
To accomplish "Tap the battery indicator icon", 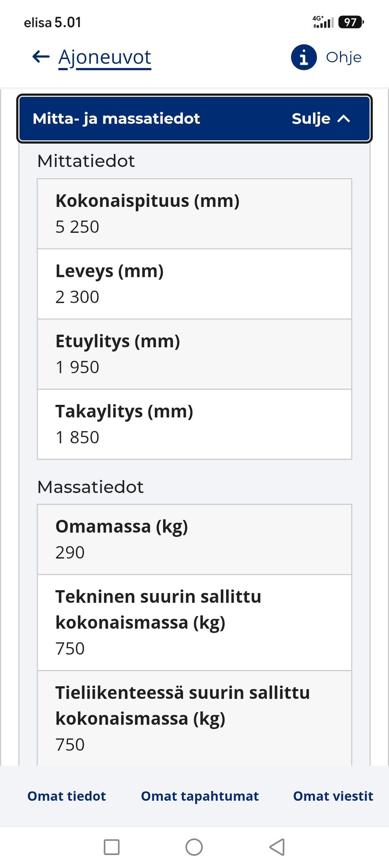I will click(351, 22).
